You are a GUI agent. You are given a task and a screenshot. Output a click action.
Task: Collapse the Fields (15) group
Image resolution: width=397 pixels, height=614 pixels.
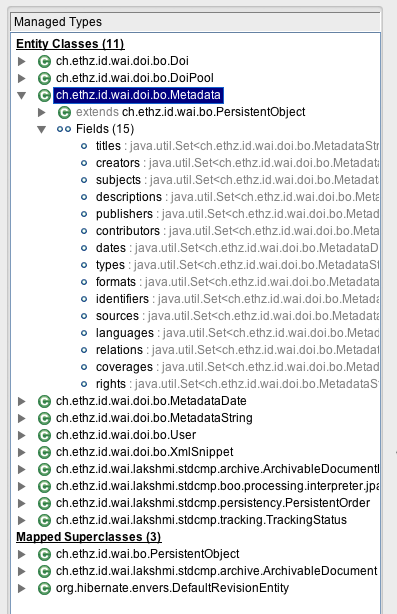pyautogui.click(x=42, y=129)
